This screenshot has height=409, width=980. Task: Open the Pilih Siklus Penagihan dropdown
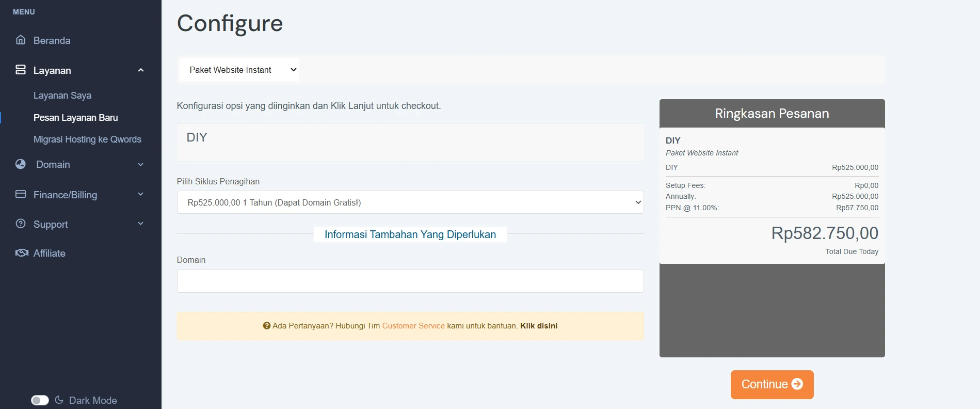click(410, 202)
